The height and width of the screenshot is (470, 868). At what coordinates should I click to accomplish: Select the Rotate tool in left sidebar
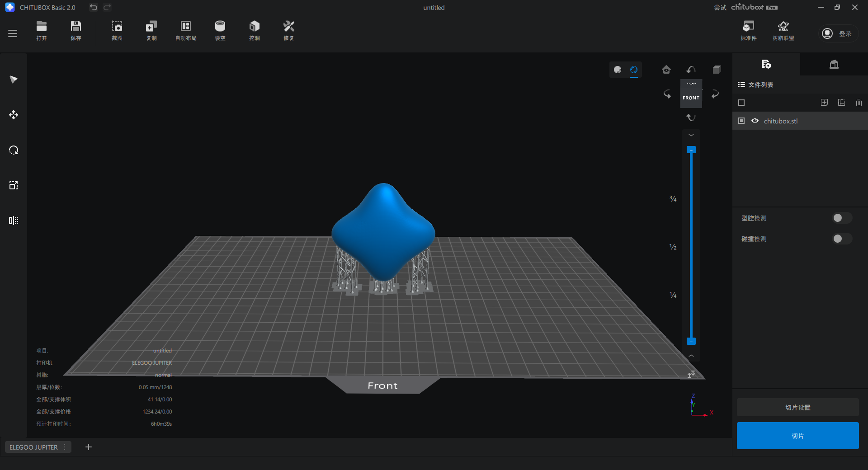pos(14,150)
